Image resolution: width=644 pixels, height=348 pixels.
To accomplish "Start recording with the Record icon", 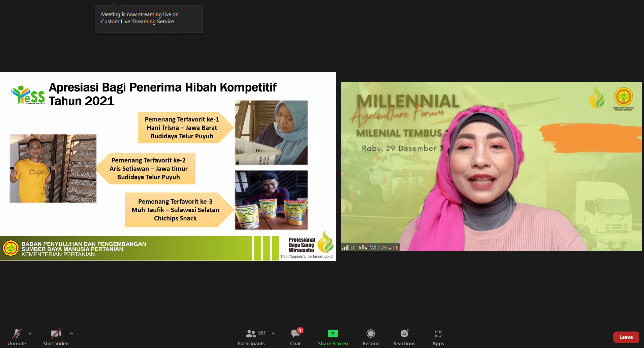I will [x=371, y=334].
